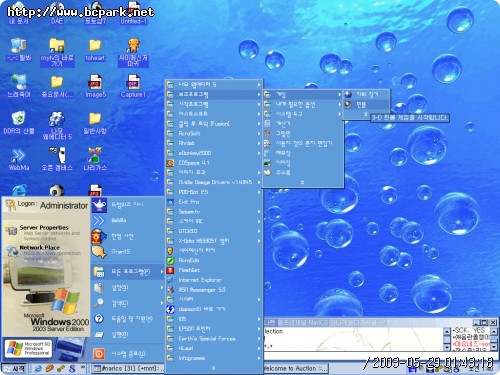This screenshot has width=500, height=375.
Task: Open System Tools folder in accessories submenu
Action: pos(303,114)
